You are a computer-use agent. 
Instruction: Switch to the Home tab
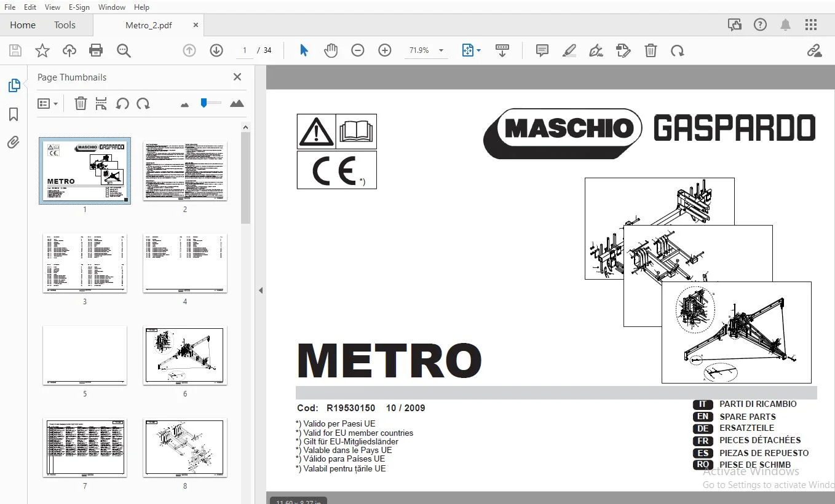click(x=23, y=25)
